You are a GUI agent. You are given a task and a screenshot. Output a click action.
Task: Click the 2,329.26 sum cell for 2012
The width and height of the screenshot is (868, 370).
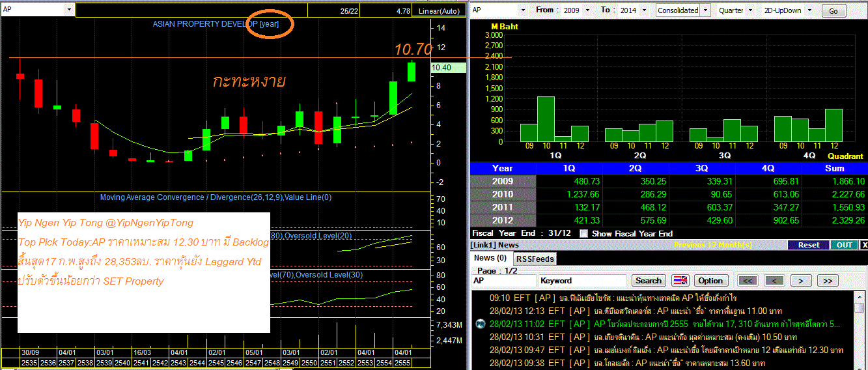click(x=835, y=220)
